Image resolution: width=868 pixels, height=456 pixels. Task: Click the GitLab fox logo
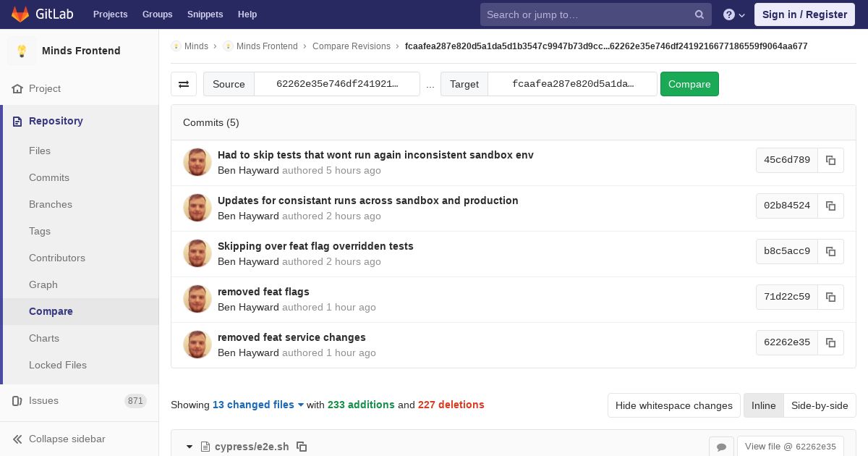tap(20, 14)
